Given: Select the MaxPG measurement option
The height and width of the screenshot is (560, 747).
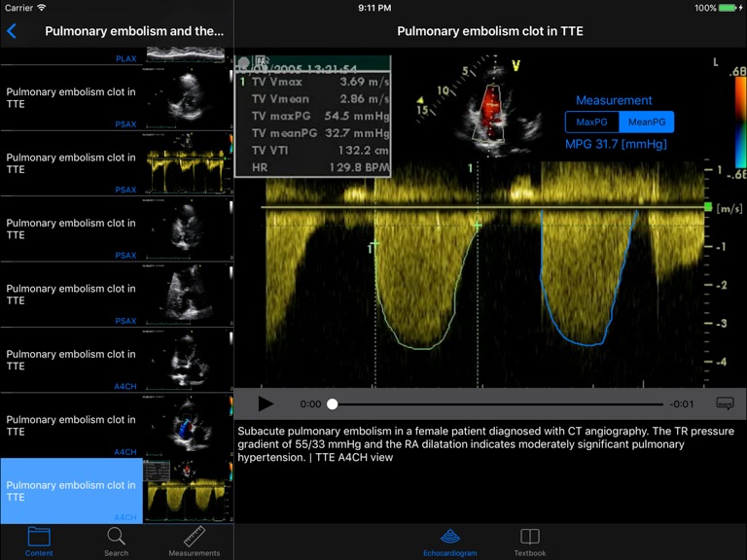Looking at the screenshot, I should pyautogui.click(x=591, y=122).
